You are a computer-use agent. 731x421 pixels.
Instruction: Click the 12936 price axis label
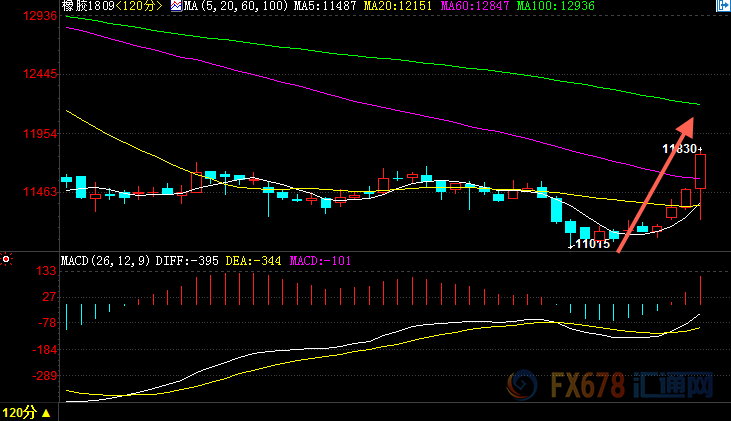(x=40, y=16)
